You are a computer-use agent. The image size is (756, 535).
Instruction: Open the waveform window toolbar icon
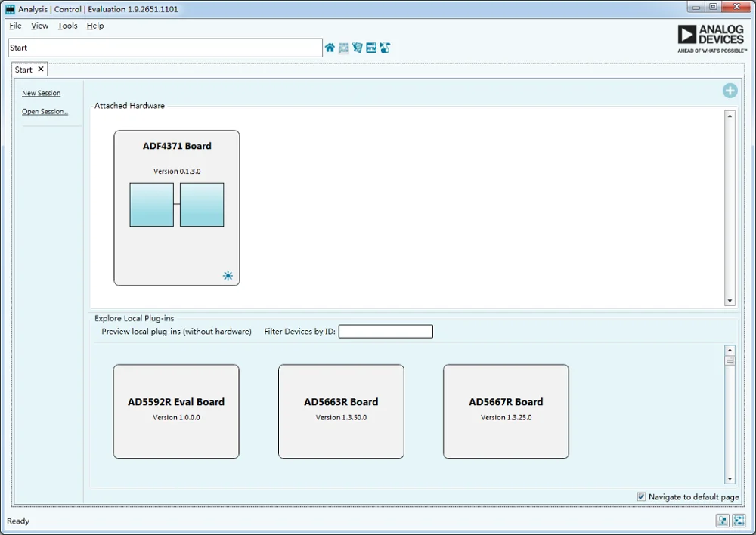click(371, 48)
